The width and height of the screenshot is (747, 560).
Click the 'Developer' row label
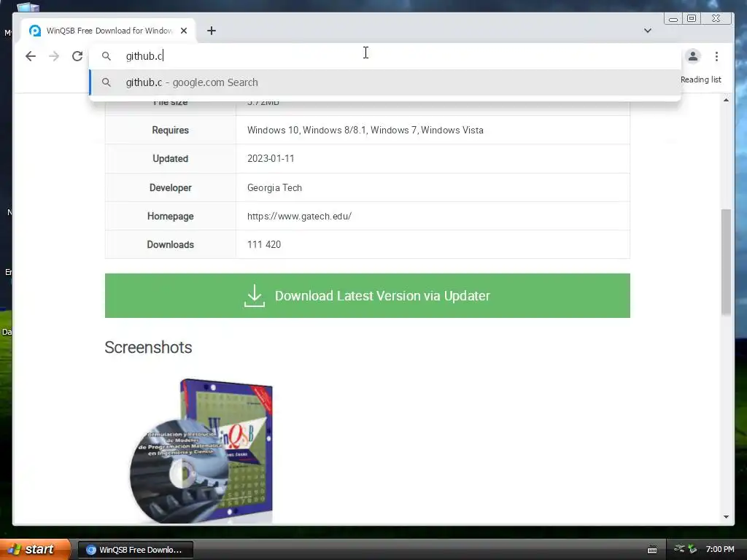(170, 187)
